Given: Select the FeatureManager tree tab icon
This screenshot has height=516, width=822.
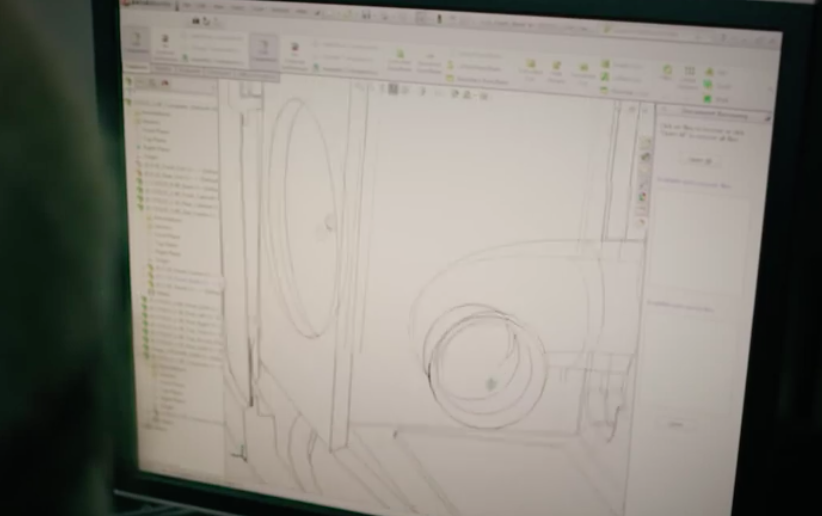Looking at the screenshot, I should pyautogui.click(x=129, y=82).
